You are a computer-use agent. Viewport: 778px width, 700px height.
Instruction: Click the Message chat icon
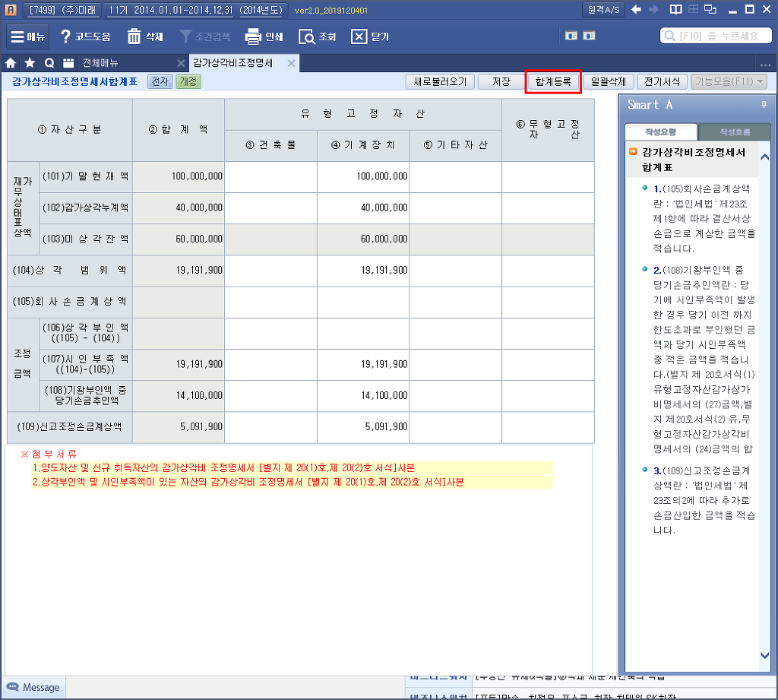[x=12, y=687]
